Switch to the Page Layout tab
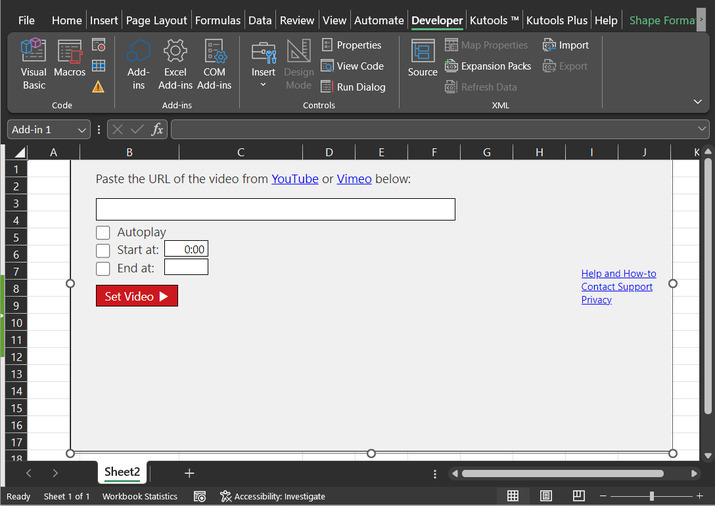This screenshot has width=715, height=506. point(156,20)
